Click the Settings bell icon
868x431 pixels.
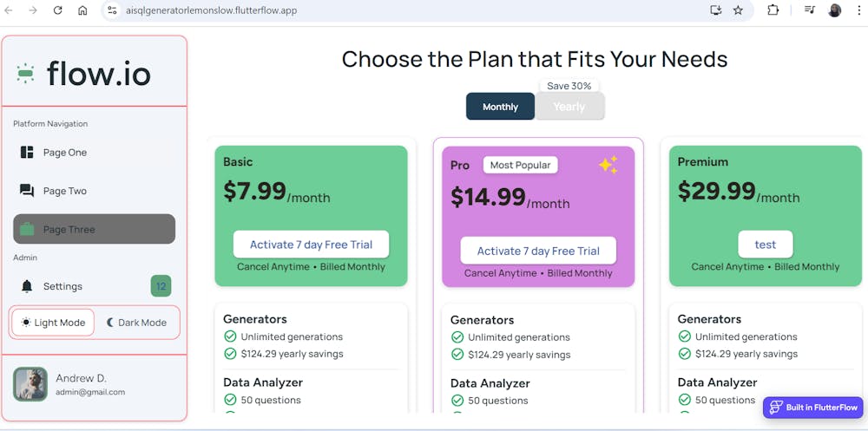27,286
